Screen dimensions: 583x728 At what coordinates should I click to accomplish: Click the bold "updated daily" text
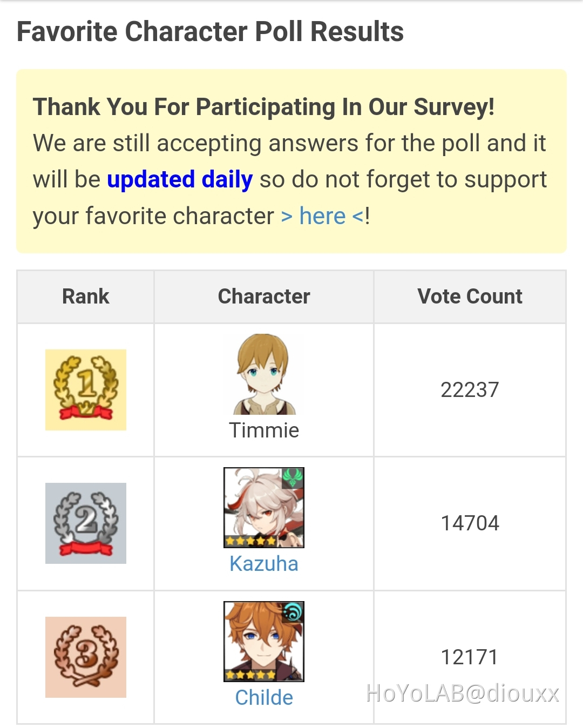180,180
